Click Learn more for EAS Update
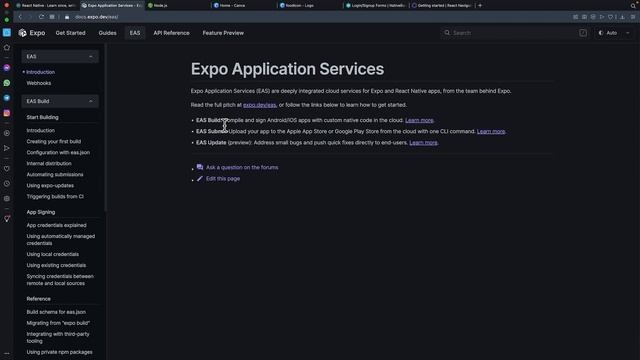 point(423,143)
